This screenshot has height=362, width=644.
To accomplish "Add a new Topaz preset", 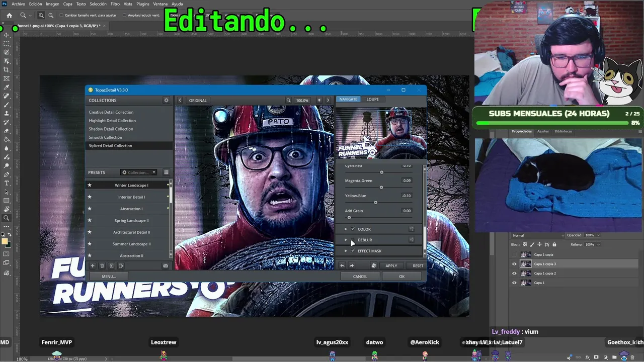I will (92, 265).
